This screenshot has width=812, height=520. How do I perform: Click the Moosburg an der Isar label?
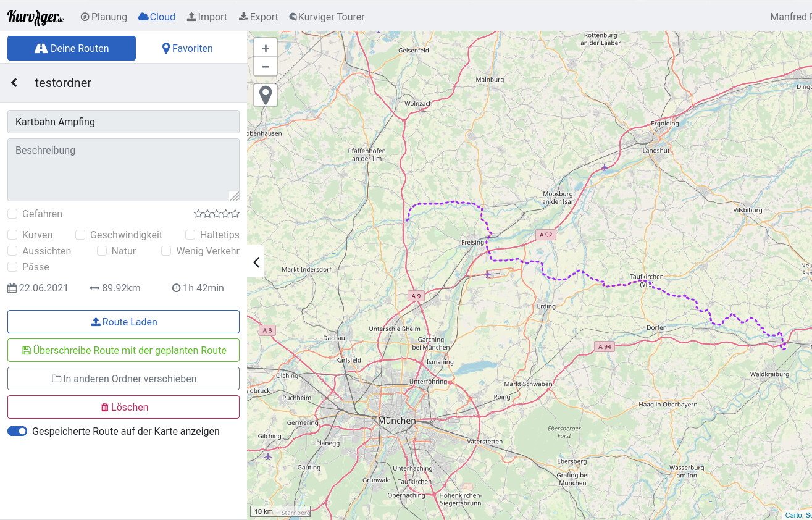(x=558, y=198)
